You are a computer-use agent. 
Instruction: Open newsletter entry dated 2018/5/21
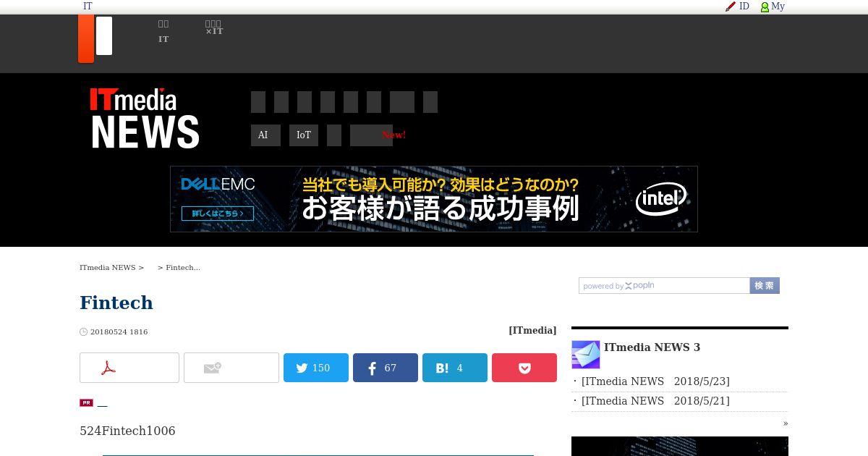pos(655,401)
